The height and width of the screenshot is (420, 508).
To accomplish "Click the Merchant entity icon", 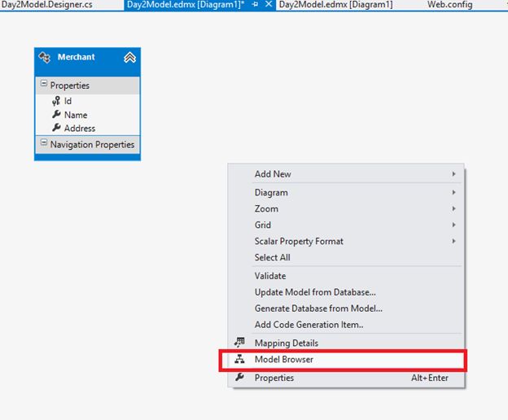I will [x=45, y=58].
